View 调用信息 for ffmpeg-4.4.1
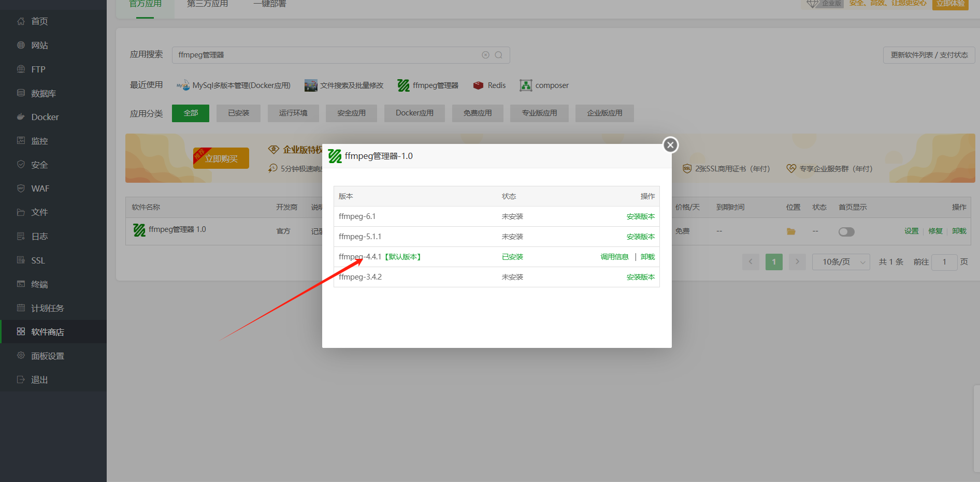The height and width of the screenshot is (482, 980). (x=614, y=257)
